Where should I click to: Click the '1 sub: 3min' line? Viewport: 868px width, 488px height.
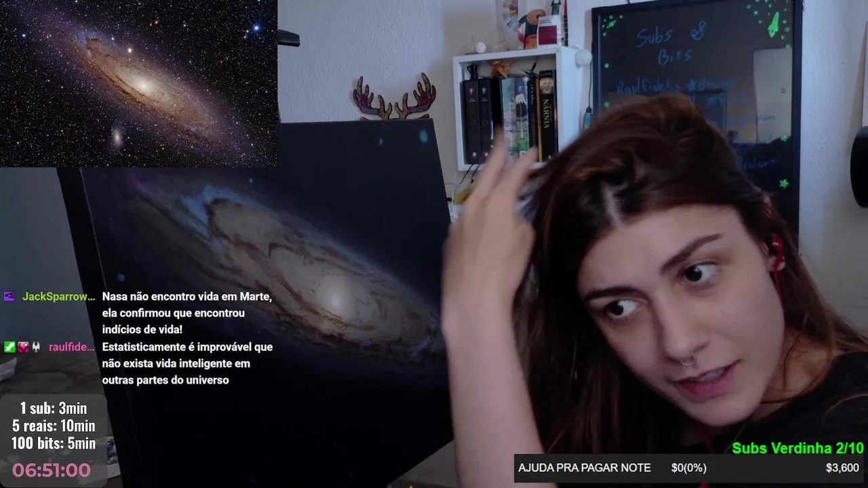[54, 408]
